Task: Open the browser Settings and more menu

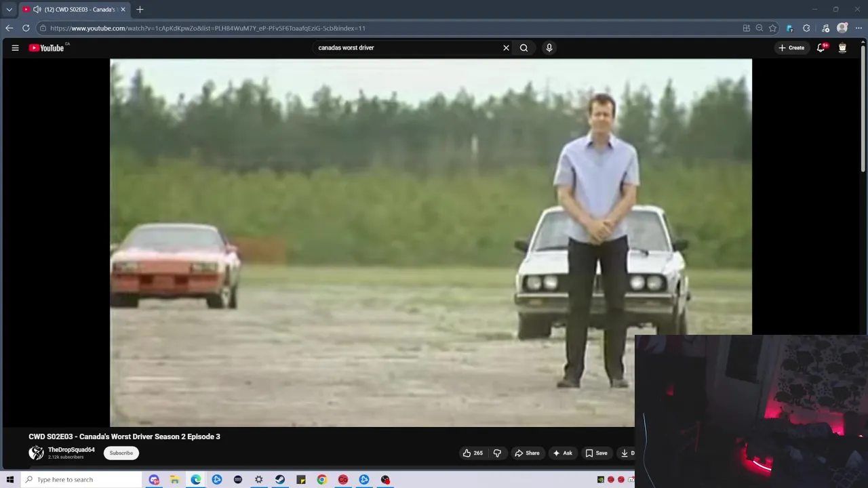Action: 859,28
